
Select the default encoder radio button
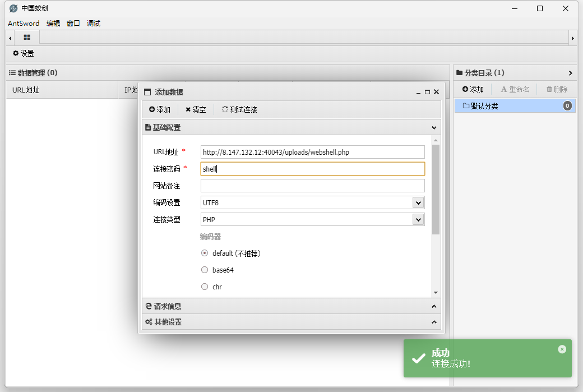tap(205, 253)
